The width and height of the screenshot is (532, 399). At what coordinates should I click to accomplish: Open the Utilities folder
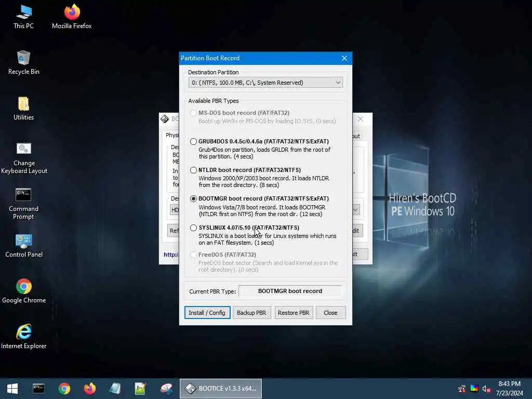click(23, 108)
